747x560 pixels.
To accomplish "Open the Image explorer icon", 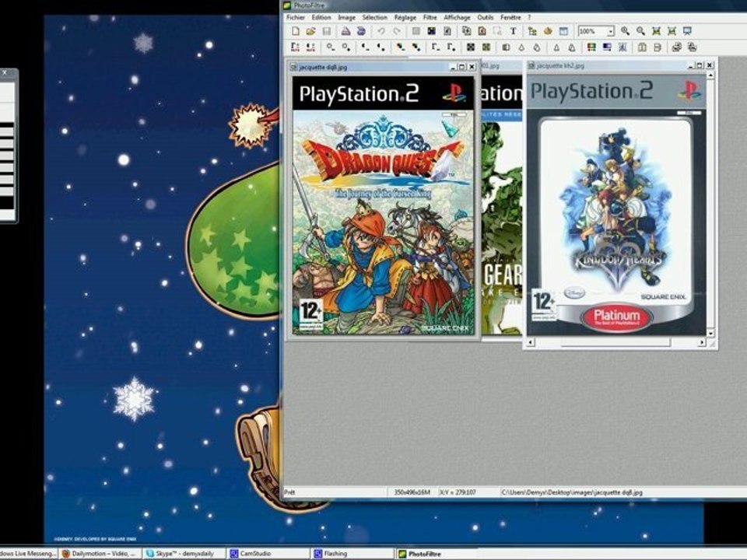I will [532, 31].
